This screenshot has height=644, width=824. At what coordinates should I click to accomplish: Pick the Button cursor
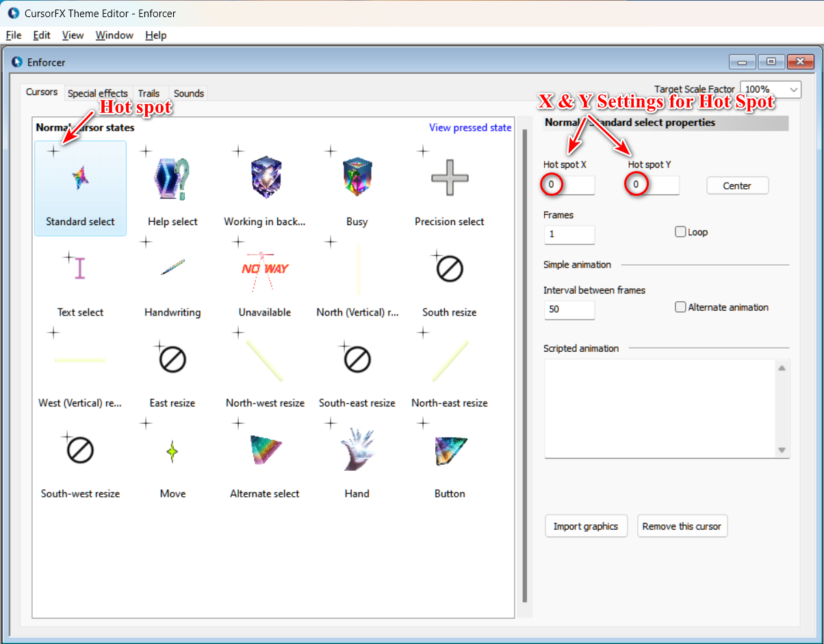[450, 461]
